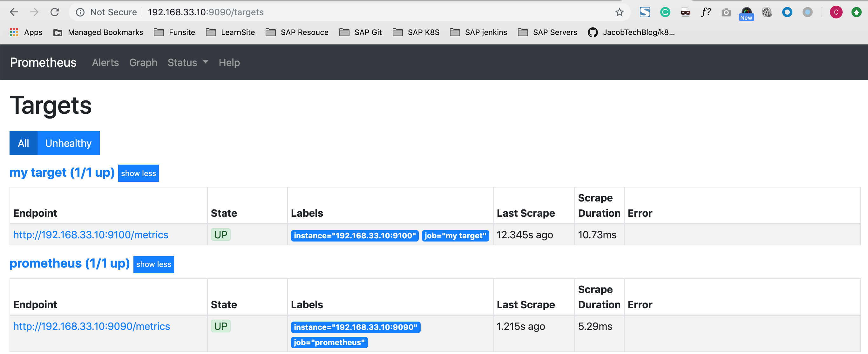
Task: Open the SAP Servers bookmark folder
Action: tap(547, 32)
